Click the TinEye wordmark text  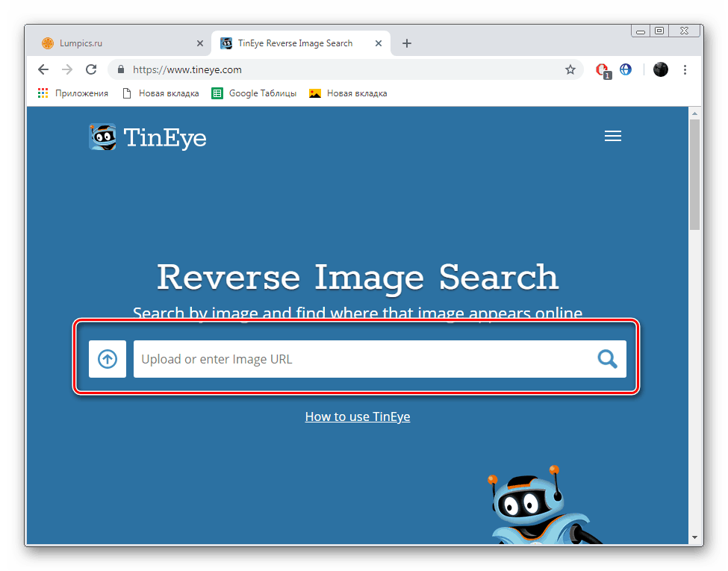[165, 138]
